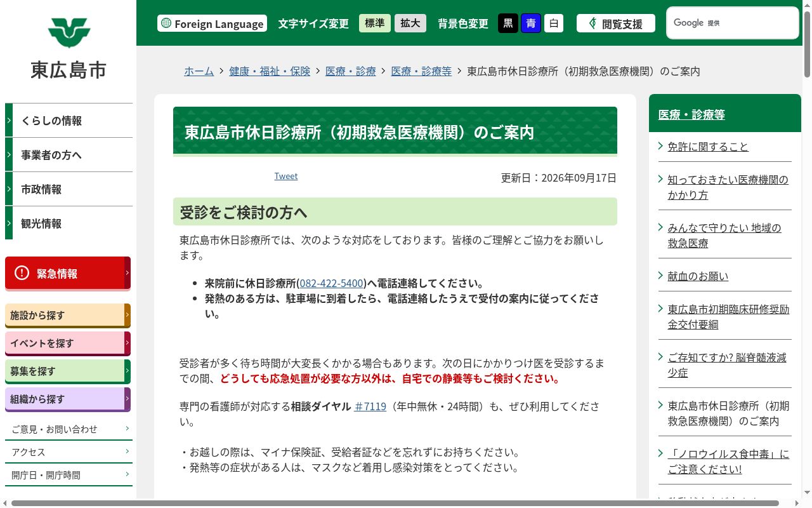Open 東広島市初期臨床研修奨励金交付要綱 link
Viewport: 812px width, 508px height.
pyautogui.click(x=728, y=317)
